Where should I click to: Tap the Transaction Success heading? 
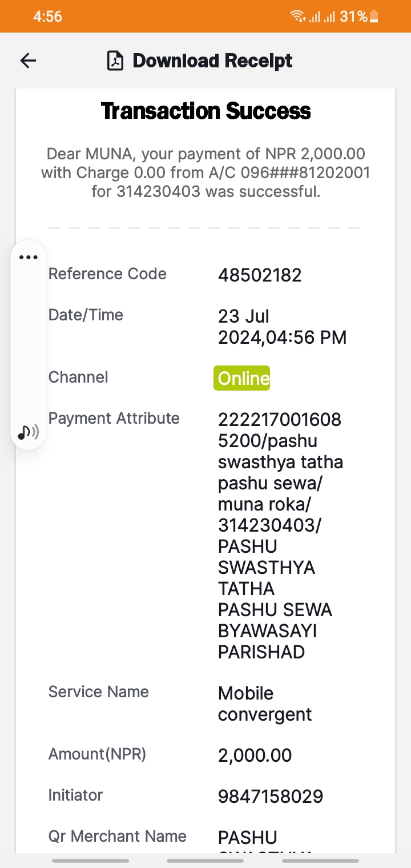pyautogui.click(x=205, y=111)
